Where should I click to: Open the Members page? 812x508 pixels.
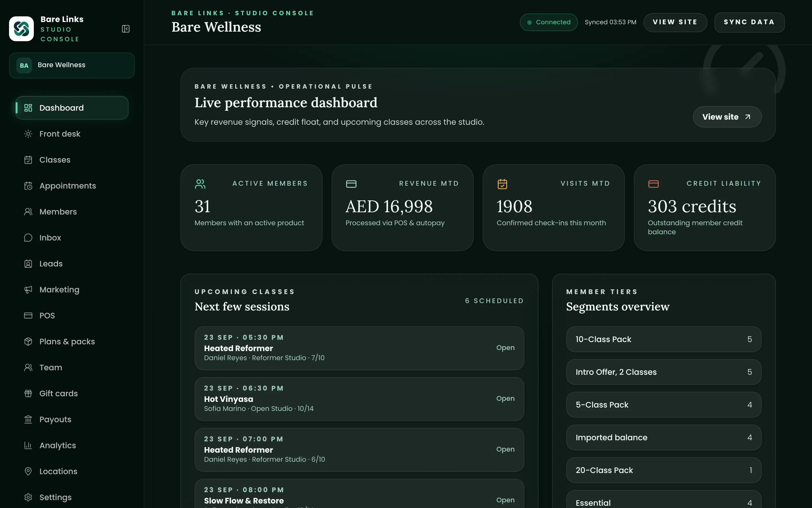coord(72,212)
